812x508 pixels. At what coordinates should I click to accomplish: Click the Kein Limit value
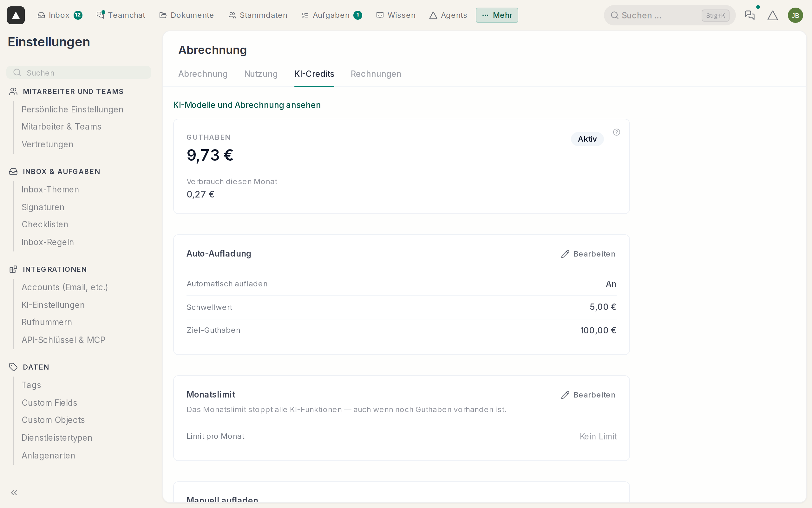tap(598, 437)
